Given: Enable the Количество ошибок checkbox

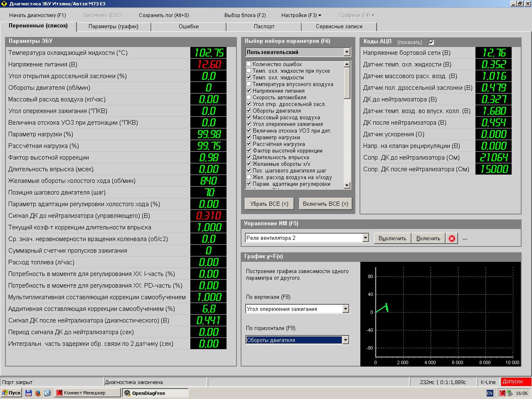Looking at the screenshot, I should click(249, 64).
